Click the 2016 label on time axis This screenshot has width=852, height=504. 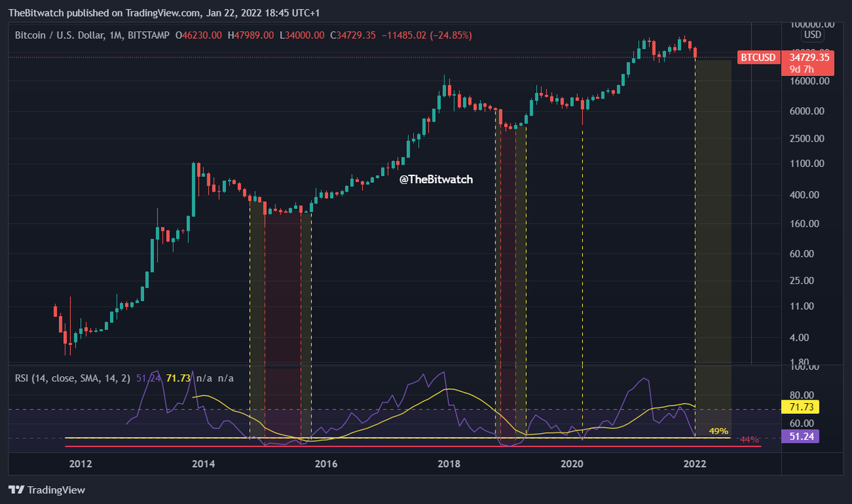pos(326,464)
